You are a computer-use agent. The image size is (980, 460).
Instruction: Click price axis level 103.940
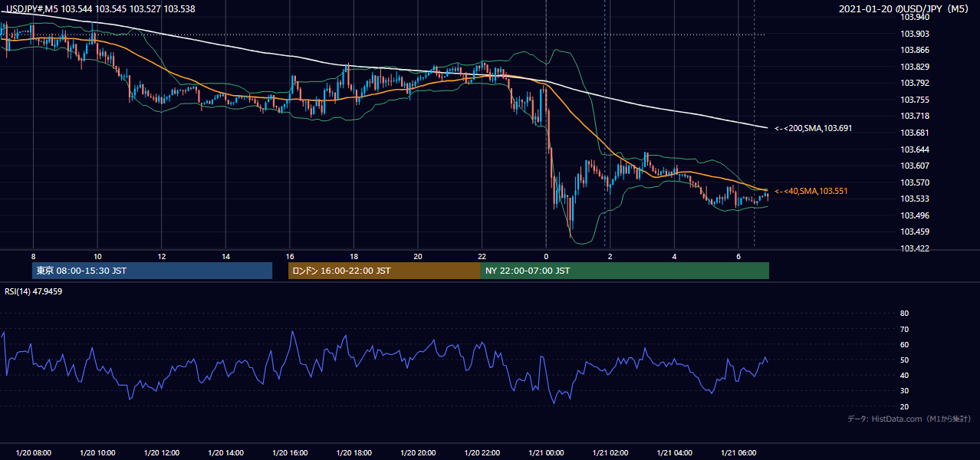(915, 17)
